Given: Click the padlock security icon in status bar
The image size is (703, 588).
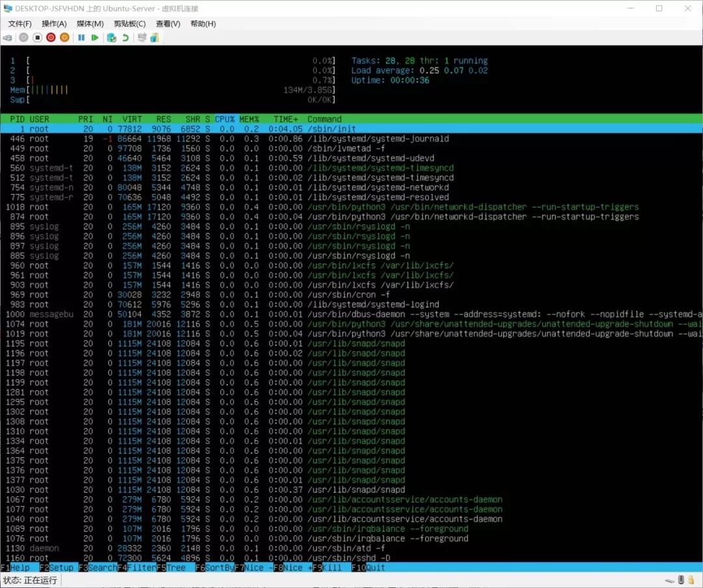Looking at the screenshot, I should pyautogui.click(x=691, y=580).
